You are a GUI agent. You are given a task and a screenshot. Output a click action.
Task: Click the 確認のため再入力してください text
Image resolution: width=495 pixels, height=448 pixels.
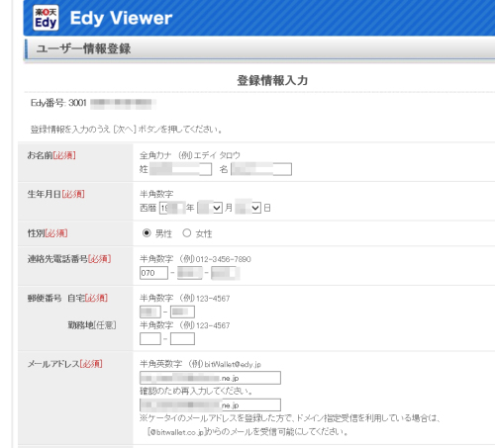coord(196,392)
